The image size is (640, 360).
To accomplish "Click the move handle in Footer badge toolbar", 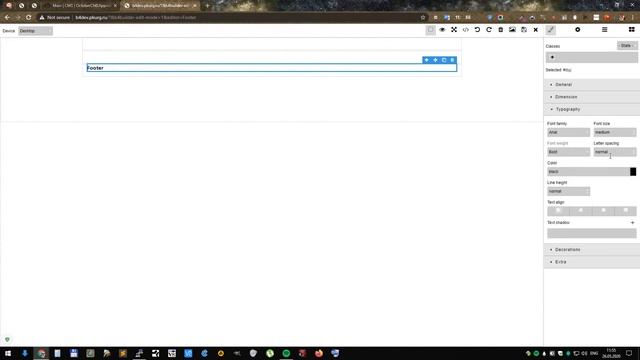I will pos(435,60).
